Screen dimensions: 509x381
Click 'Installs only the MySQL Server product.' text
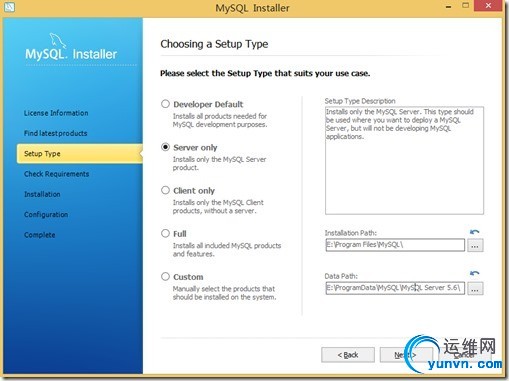[219, 163]
